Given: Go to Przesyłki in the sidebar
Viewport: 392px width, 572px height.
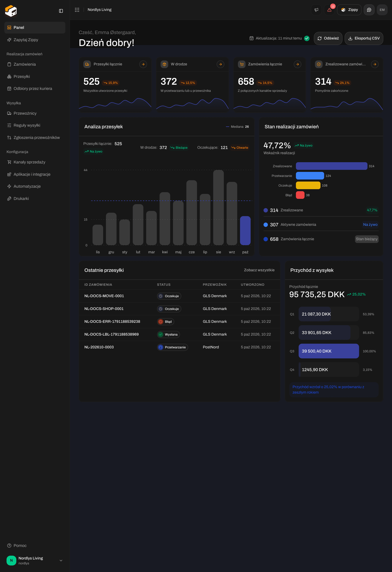Looking at the screenshot, I should point(35,77).
